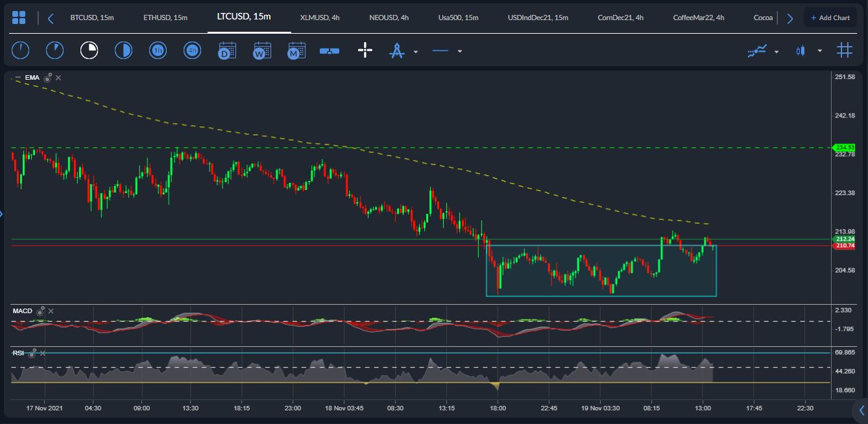Image resolution: width=868 pixels, height=424 pixels.
Task: Switch to the Weekly calendar timeframe
Action: click(x=262, y=51)
